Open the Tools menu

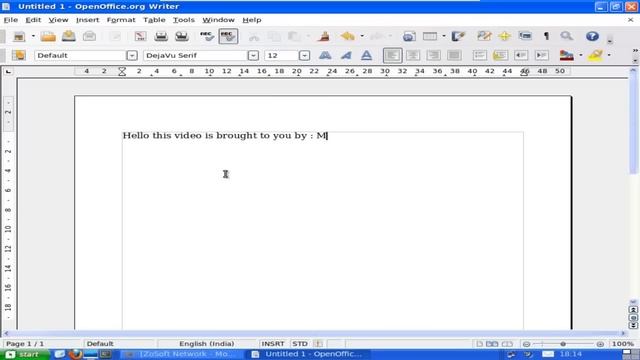184,20
